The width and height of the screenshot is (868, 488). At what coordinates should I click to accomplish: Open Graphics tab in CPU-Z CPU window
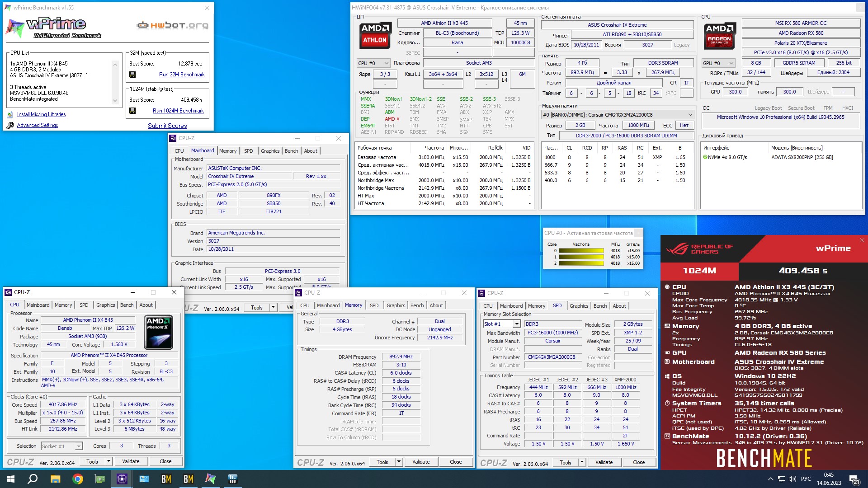tap(106, 305)
